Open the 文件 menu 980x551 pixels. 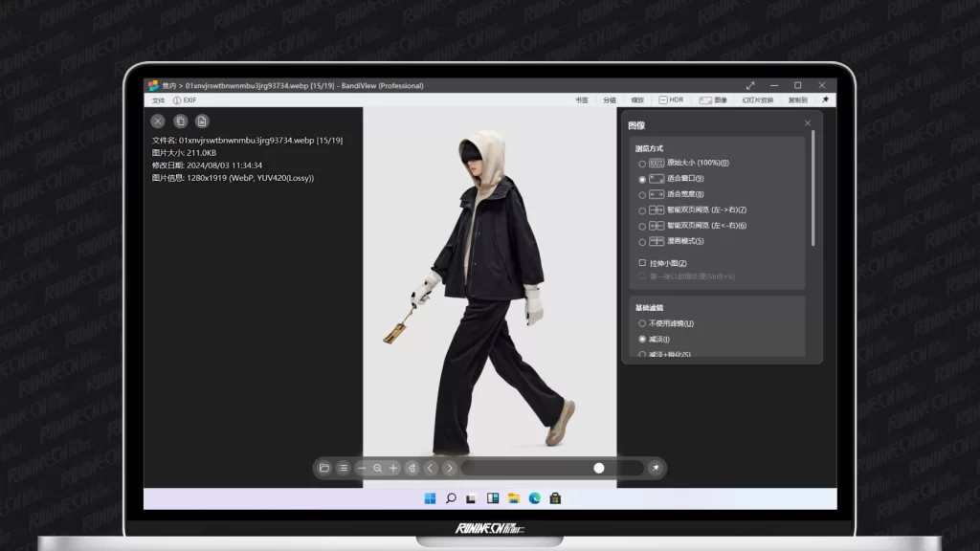coord(158,99)
